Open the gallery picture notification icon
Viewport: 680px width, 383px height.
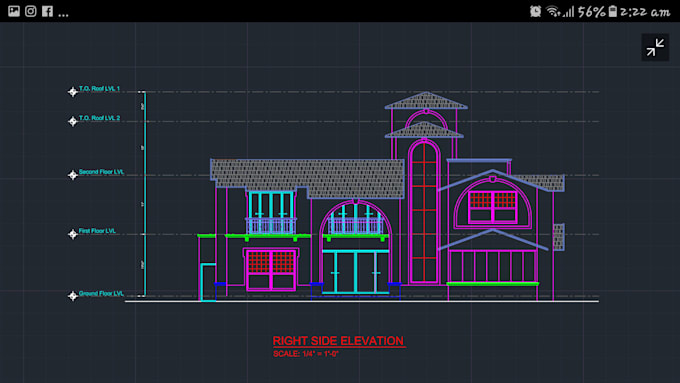click(14, 11)
